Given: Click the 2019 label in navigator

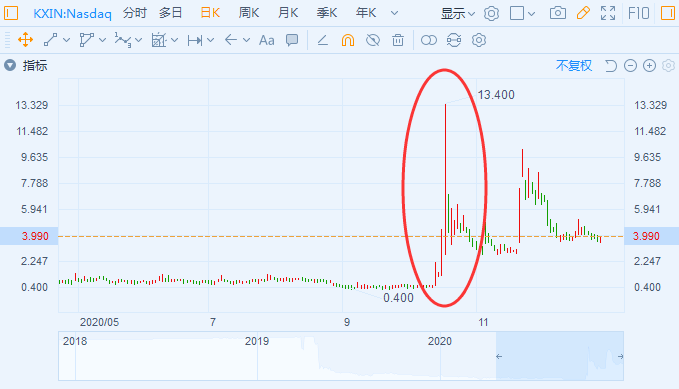Looking at the screenshot, I should [257, 341].
